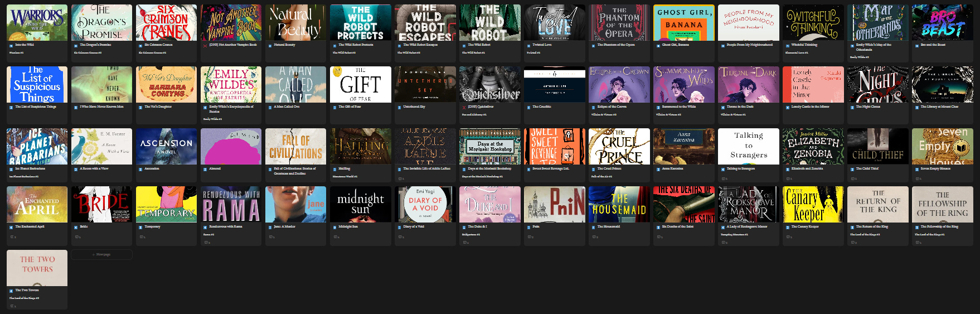Click the blue rating icon beside Untethered Sky
This screenshot has height=314, width=980.
399,107
